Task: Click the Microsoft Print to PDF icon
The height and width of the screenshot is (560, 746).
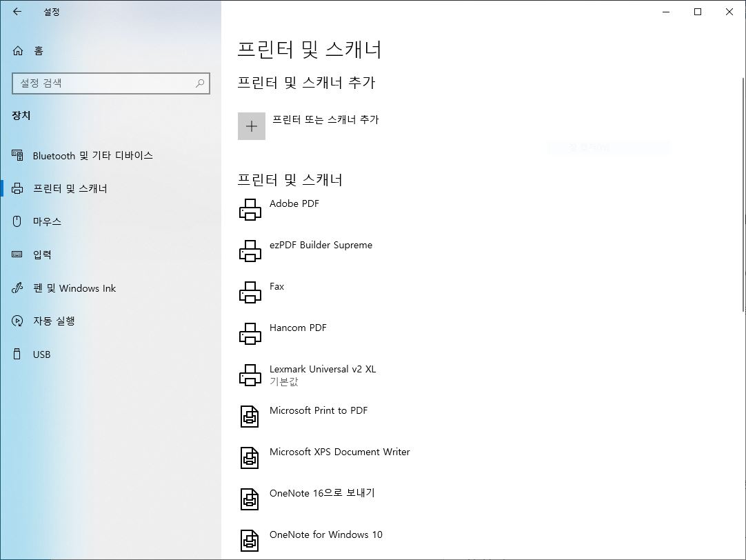Action: (250, 417)
